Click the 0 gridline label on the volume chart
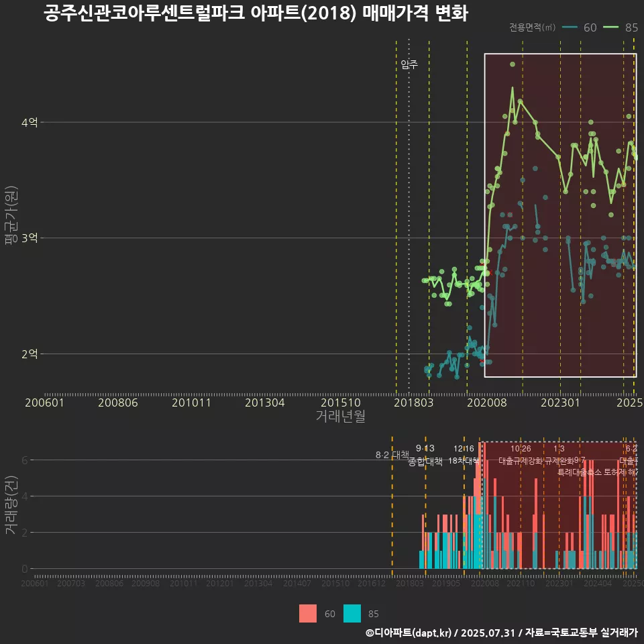This screenshot has width=644, height=644. [x=25, y=569]
